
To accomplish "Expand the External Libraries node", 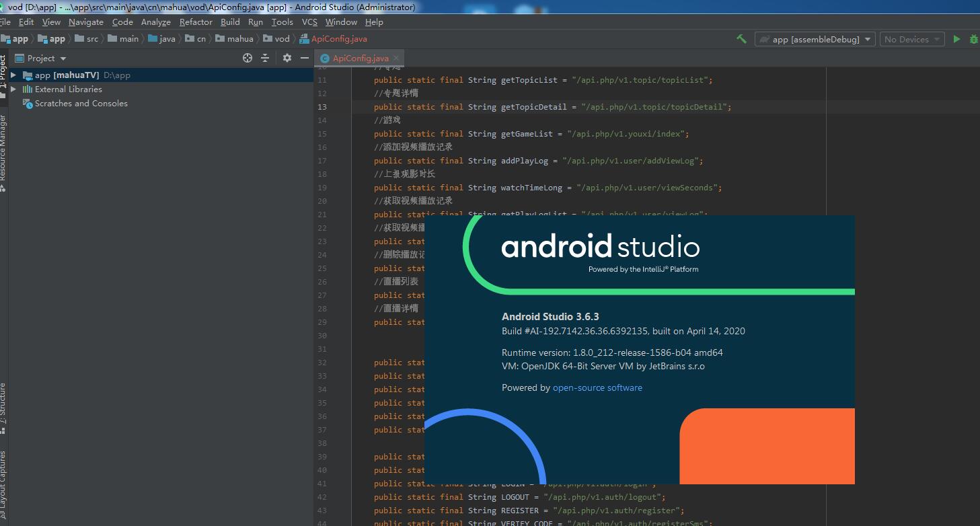I will (x=13, y=89).
